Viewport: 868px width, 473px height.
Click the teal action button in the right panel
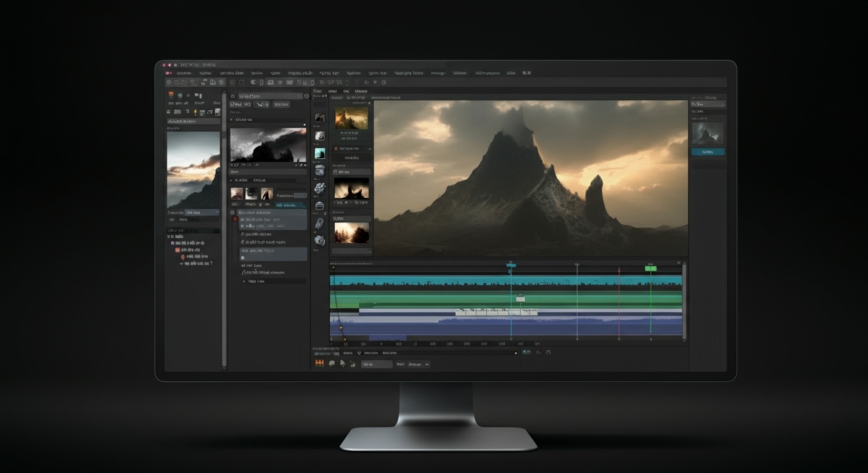(708, 151)
